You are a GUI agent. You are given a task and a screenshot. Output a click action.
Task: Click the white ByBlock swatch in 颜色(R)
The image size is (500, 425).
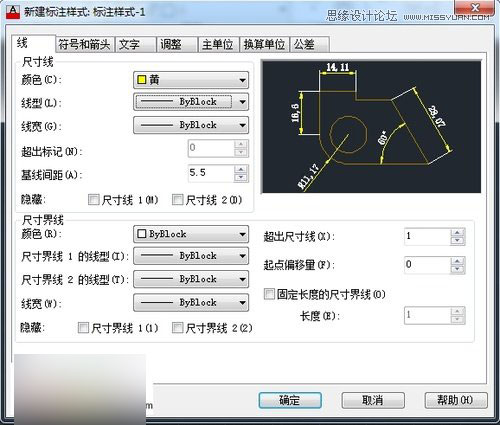pos(142,234)
